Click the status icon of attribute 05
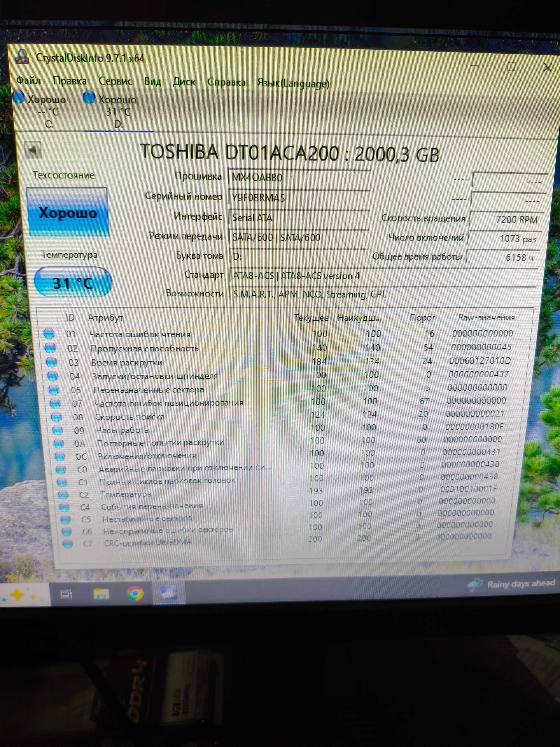This screenshot has height=747, width=560. point(54,390)
